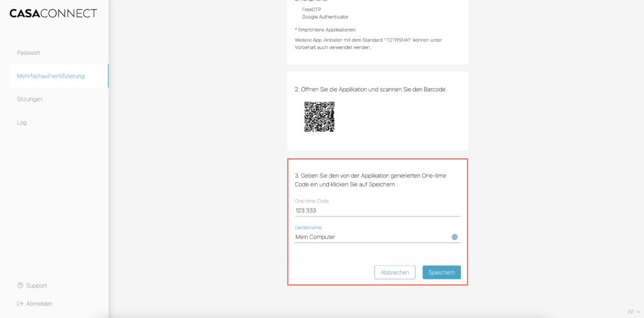
Task: Open the Log page
Action: click(22, 123)
